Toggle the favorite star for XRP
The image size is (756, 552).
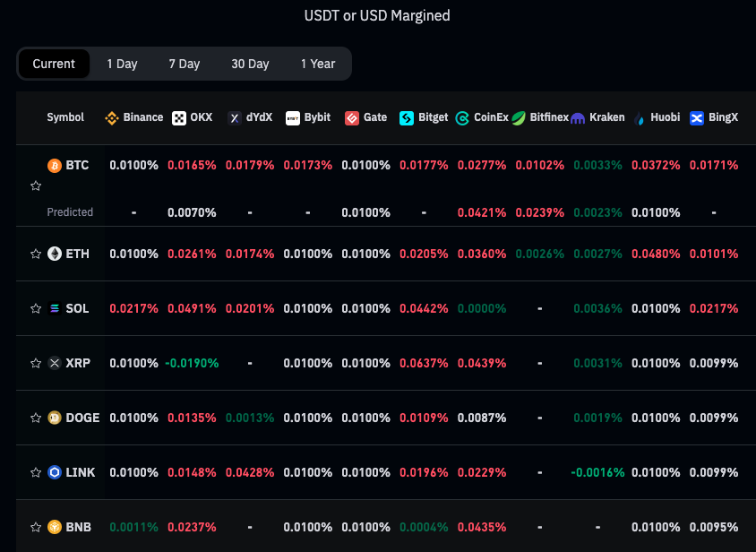(x=36, y=363)
